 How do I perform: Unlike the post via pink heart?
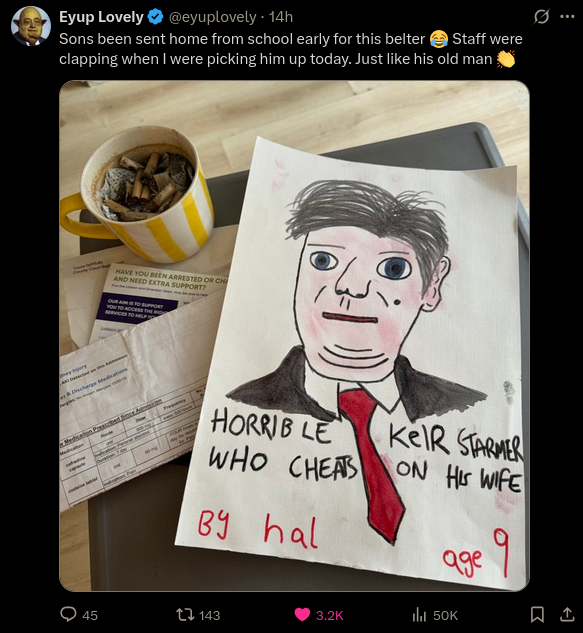point(302,615)
